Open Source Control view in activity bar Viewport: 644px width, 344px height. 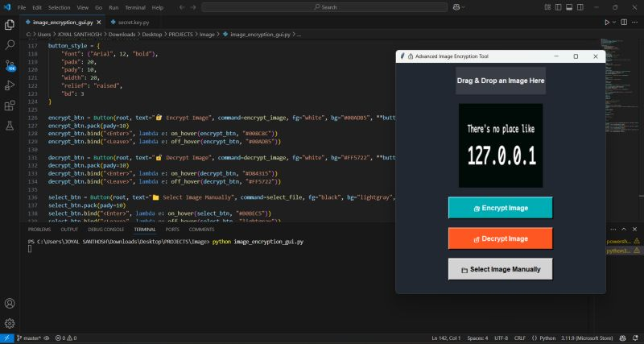(10, 65)
